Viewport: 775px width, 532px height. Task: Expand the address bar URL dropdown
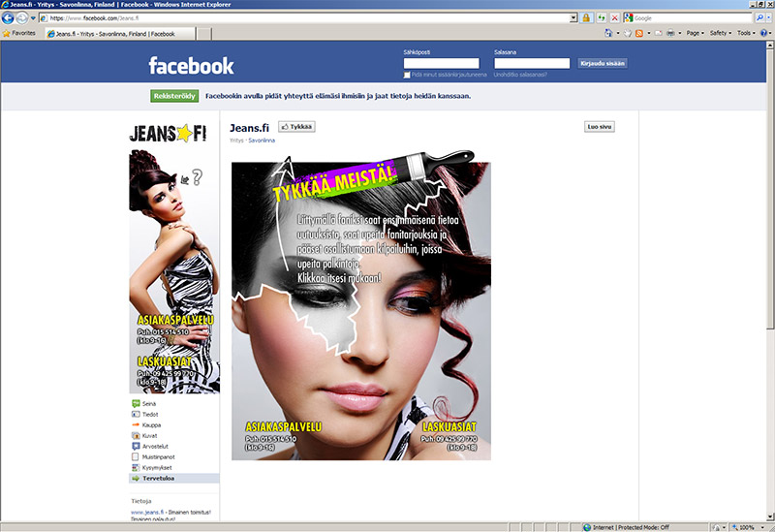(x=573, y=18)
